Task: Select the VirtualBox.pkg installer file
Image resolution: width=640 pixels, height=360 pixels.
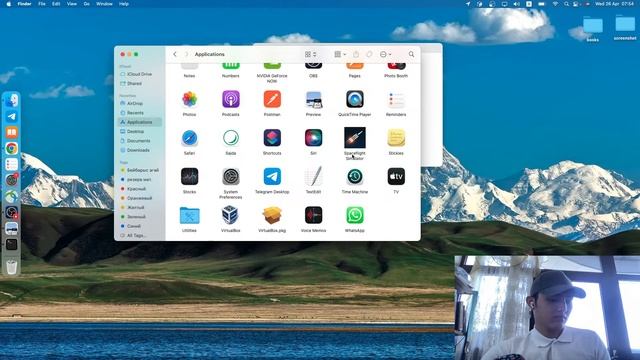Action: click(272, 215)
